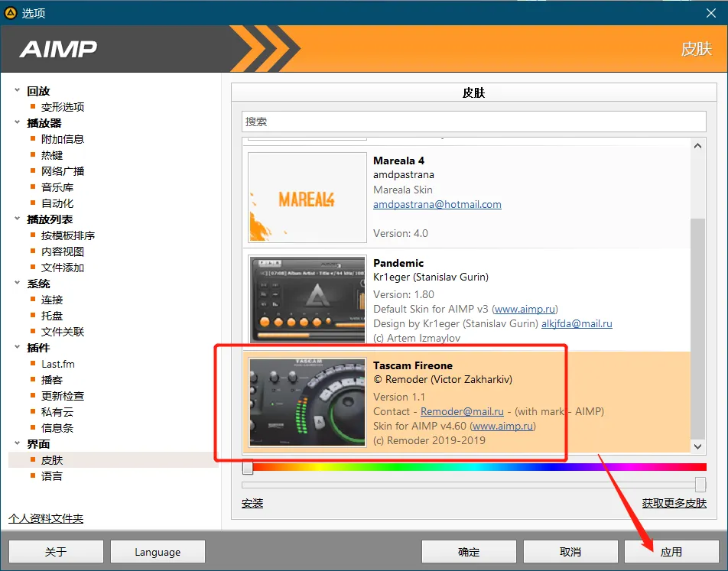The image size is (728, 571).
Task: Click the Mareala 4 skin title text
Action: coord(399,161)
